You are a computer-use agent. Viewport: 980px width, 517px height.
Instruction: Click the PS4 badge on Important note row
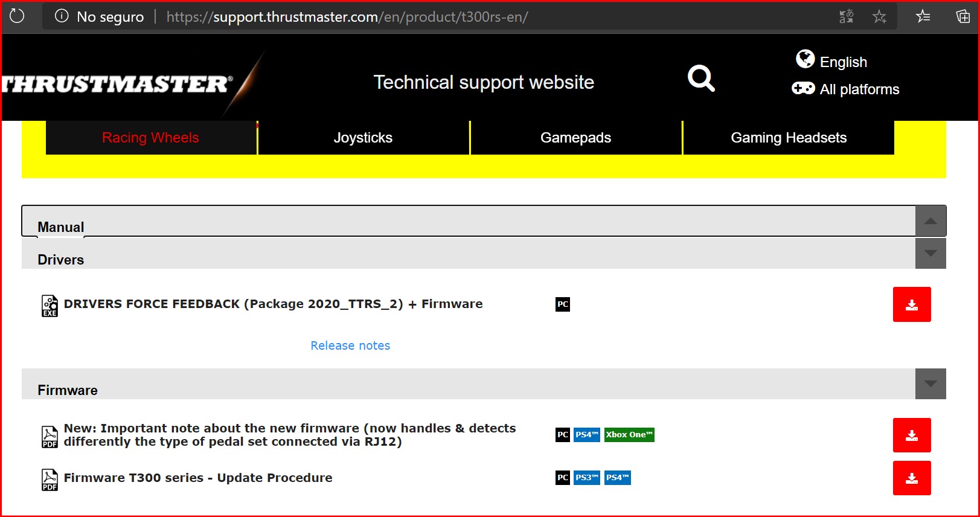(586, 435)
